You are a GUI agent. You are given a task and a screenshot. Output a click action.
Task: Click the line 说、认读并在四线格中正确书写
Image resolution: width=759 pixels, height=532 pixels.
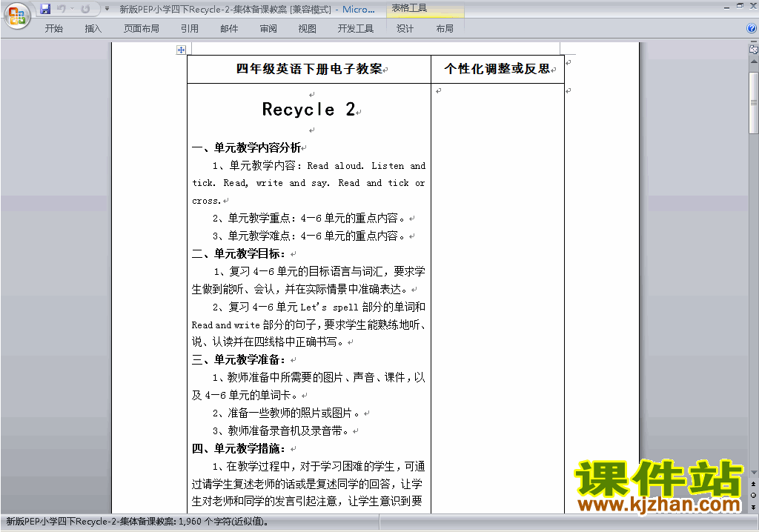point(268,342)
